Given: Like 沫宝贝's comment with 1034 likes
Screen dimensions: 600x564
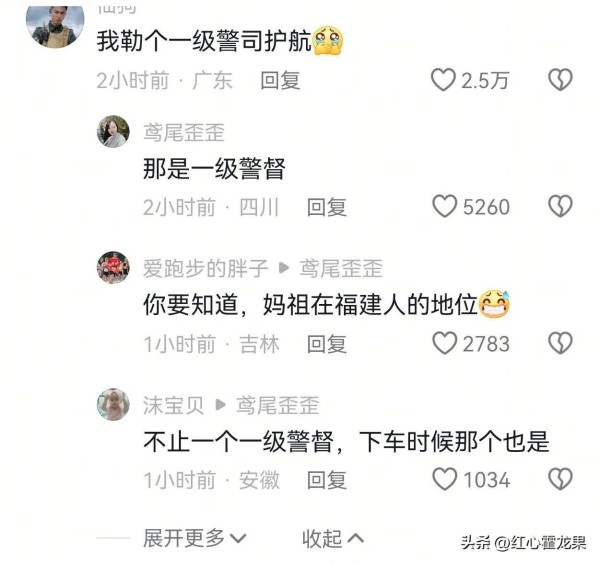Looking at the screenshot, I should click(444, 479).
